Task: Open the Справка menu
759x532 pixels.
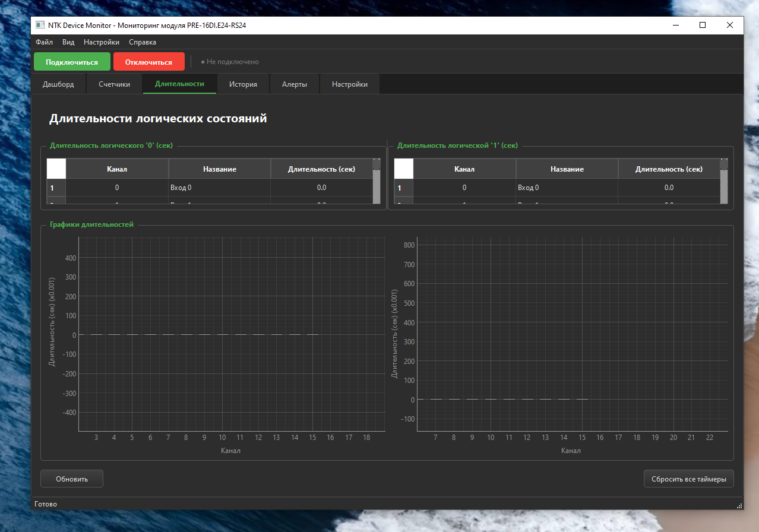Action: pyautogui.click(x=143, y=42)
